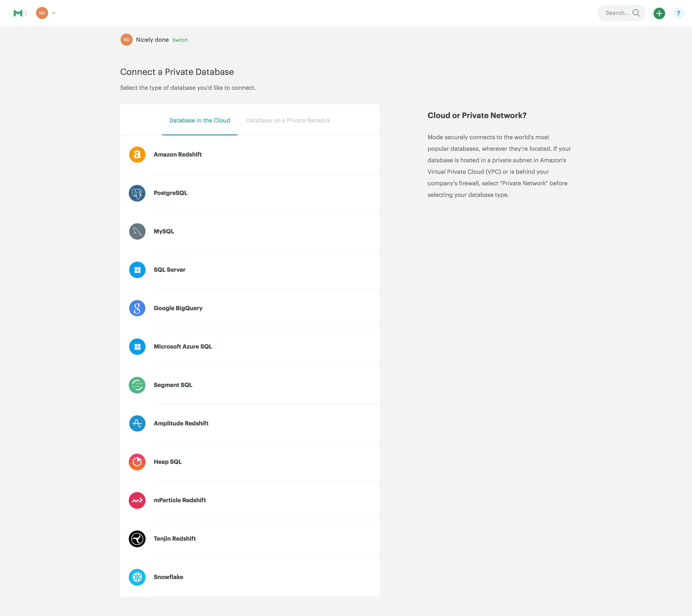
Task: Click the green plus create button
Action: coord(659,14)
